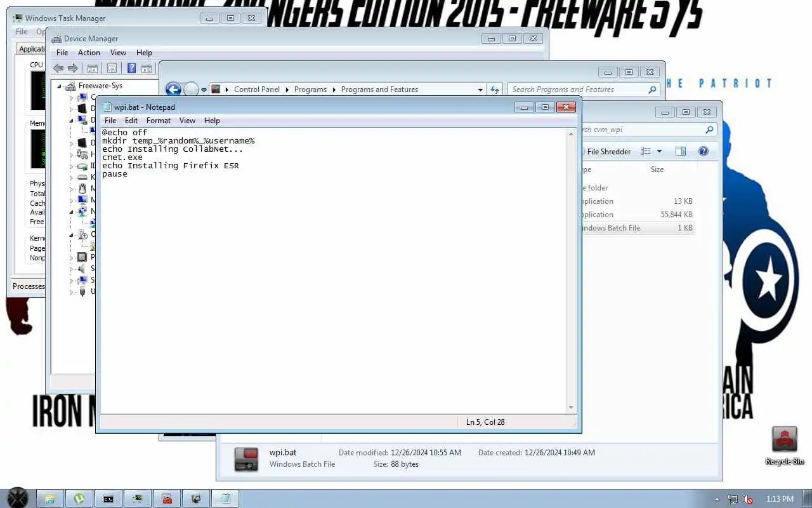
Task: Switch to the Task Manager Applications tab
Action: (30, 49)
